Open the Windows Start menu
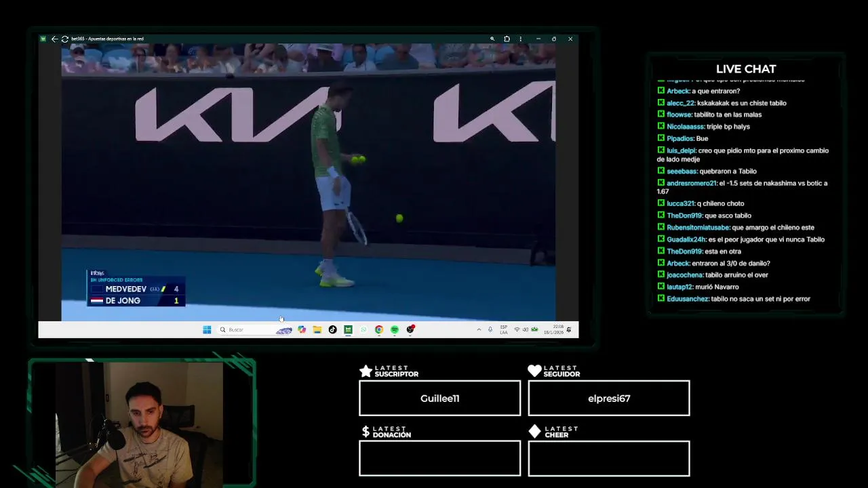The image size is (868, 488). (x=207, y=329)
